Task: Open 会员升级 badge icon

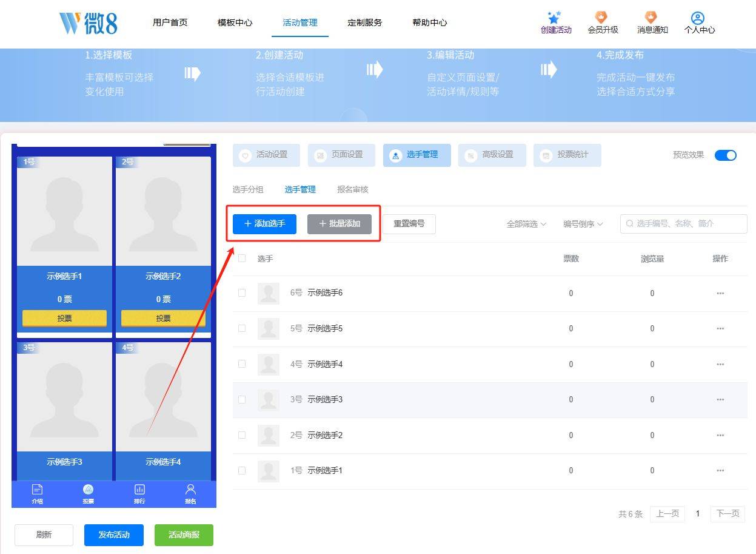Action: [x=601, y=17]
